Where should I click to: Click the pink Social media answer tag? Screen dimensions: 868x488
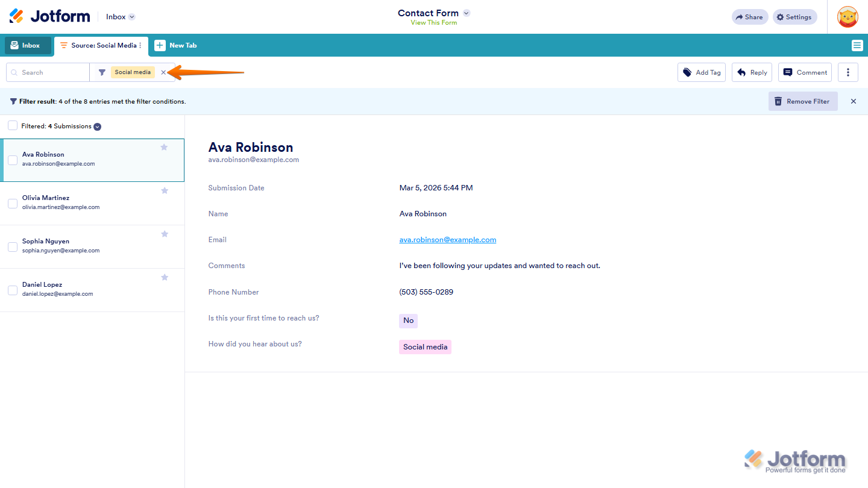click(425, 347)
